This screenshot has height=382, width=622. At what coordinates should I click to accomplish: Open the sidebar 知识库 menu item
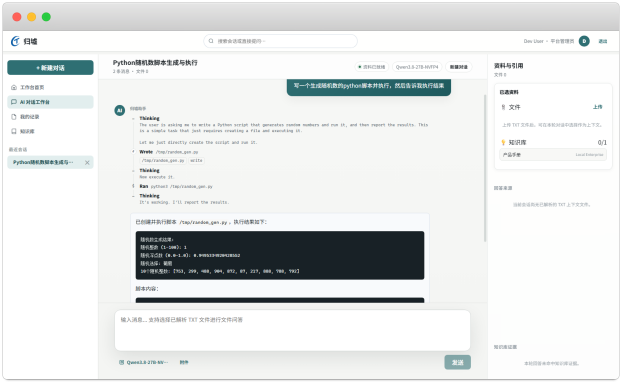(x=50, y=131)
